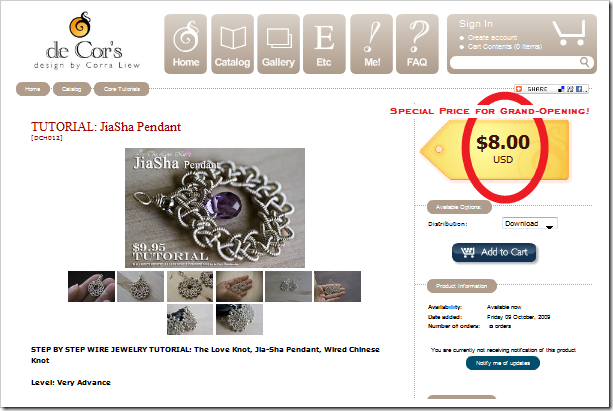Go to Catalog breadcrumb
Image resolution: width=613 pixels, height=411 pixels.
coord(72,89)
